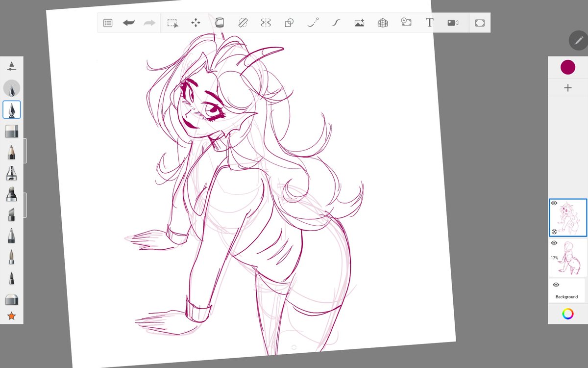Image resolution: width=588 pixels, height=368 pixels.
Task: Open the ruler guides tool
Action: (243, 23)
